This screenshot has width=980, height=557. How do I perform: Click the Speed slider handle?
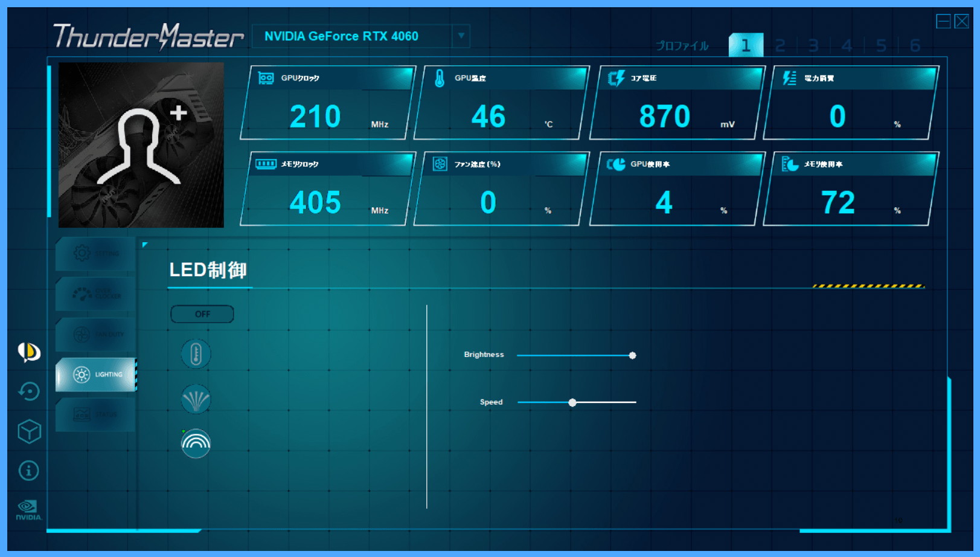point(572,402)
